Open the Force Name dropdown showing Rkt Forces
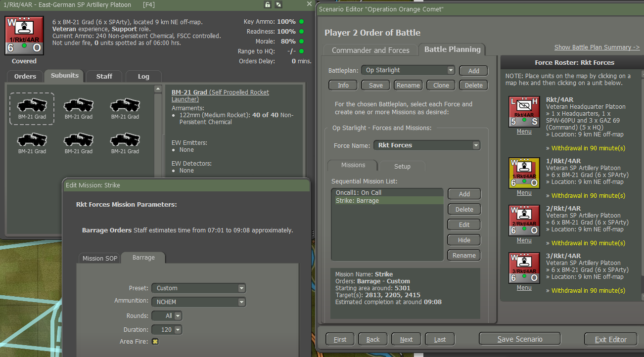Screen dimensions: 644x357 pyautogui.click(x=427, y=145)
